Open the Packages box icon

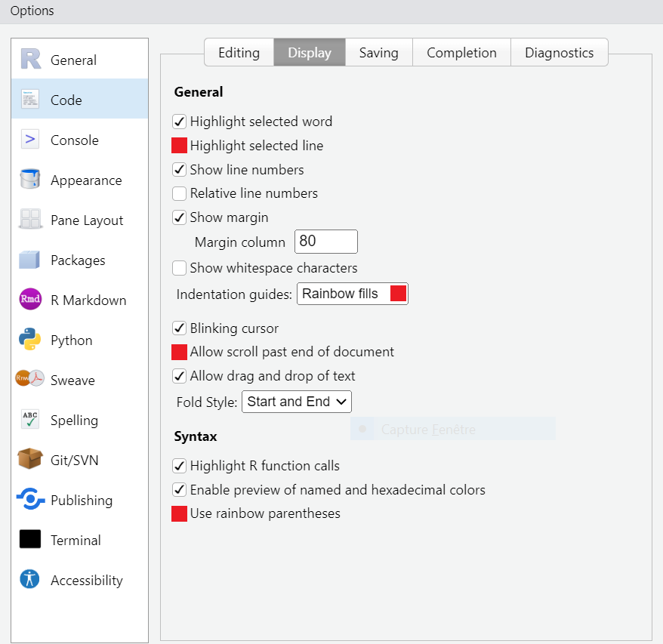(x=30, y=260)
